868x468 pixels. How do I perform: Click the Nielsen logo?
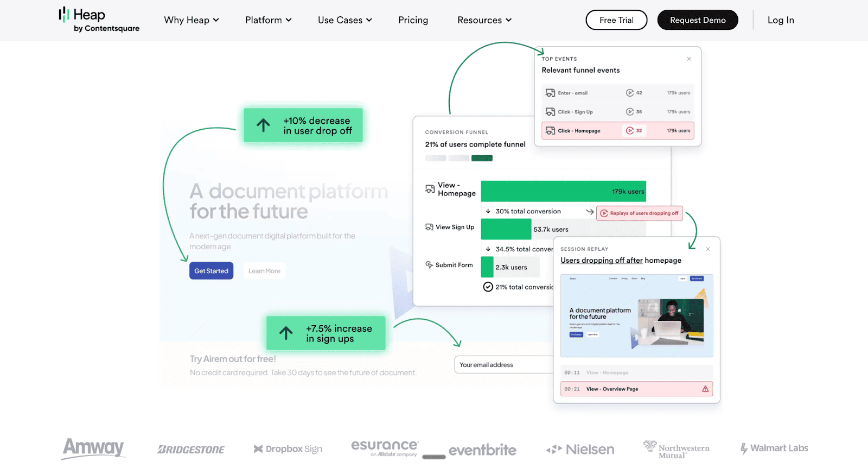tap(580, 450)
